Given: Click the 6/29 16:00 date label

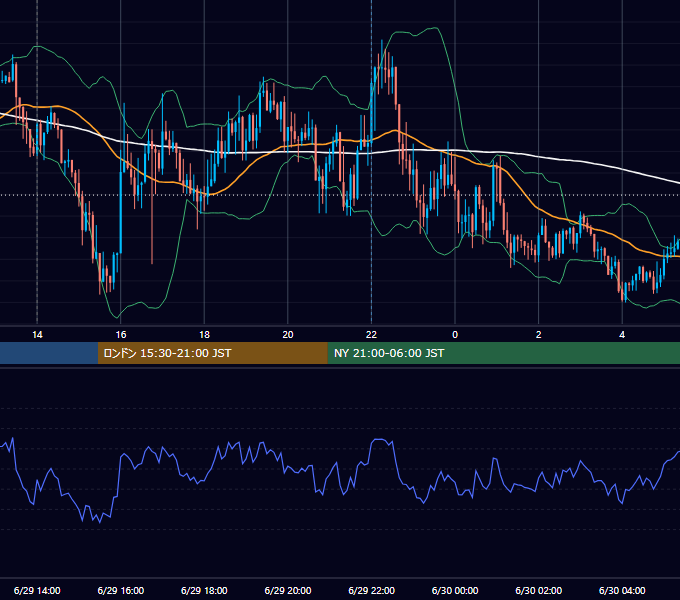Looking at the screenshot, I should [121, 590].
